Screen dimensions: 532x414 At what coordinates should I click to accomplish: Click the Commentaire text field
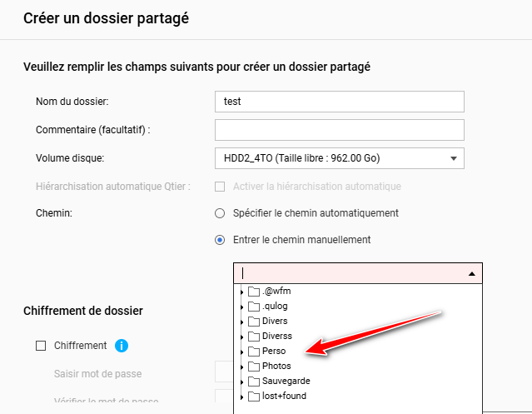pos(339,130)
